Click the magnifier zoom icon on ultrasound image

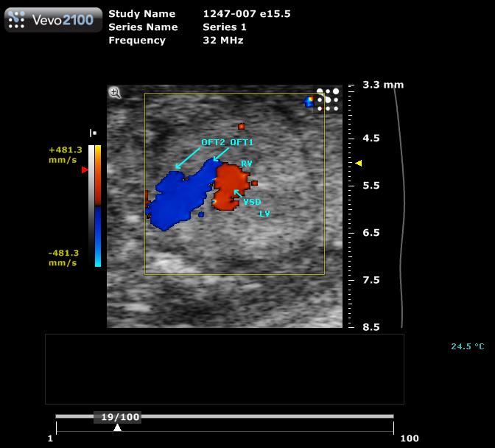coord(114,93)
